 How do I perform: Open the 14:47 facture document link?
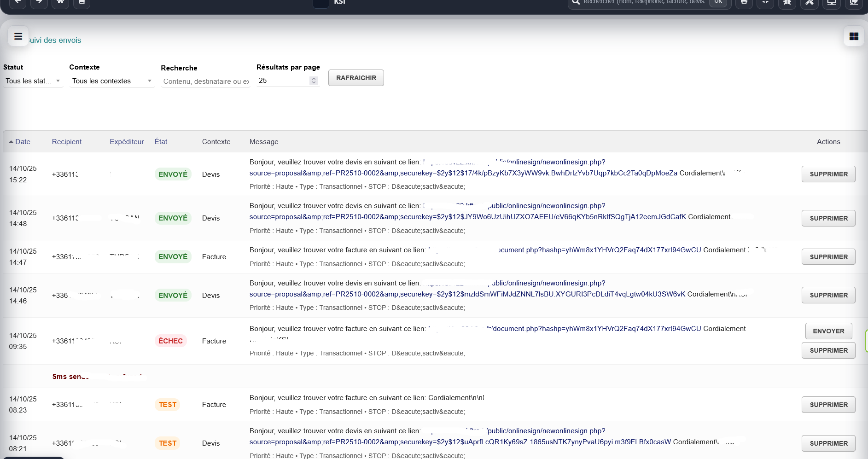click(x=564, y=250)
